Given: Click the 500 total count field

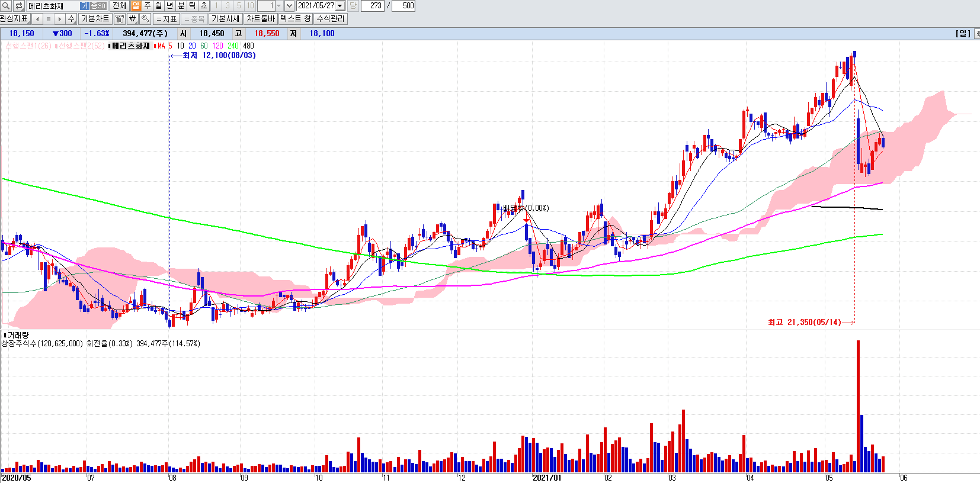Looking at the screenshot, I should pos(403,6).
